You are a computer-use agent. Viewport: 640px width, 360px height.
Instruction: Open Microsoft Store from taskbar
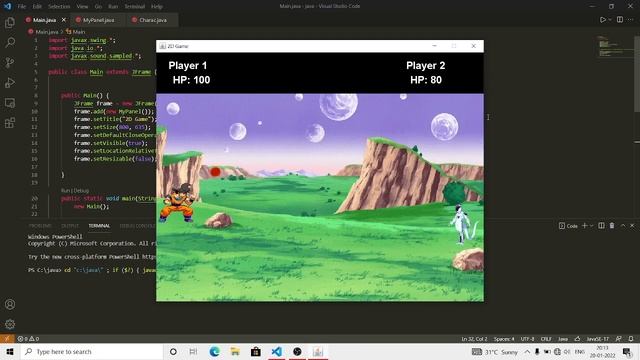[x=256, y=351]
